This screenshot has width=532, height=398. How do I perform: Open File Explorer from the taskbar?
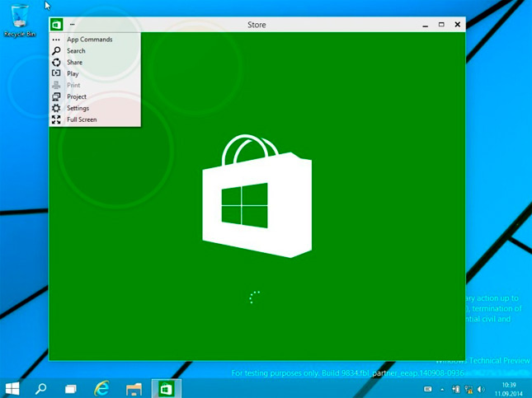[134, 388]
